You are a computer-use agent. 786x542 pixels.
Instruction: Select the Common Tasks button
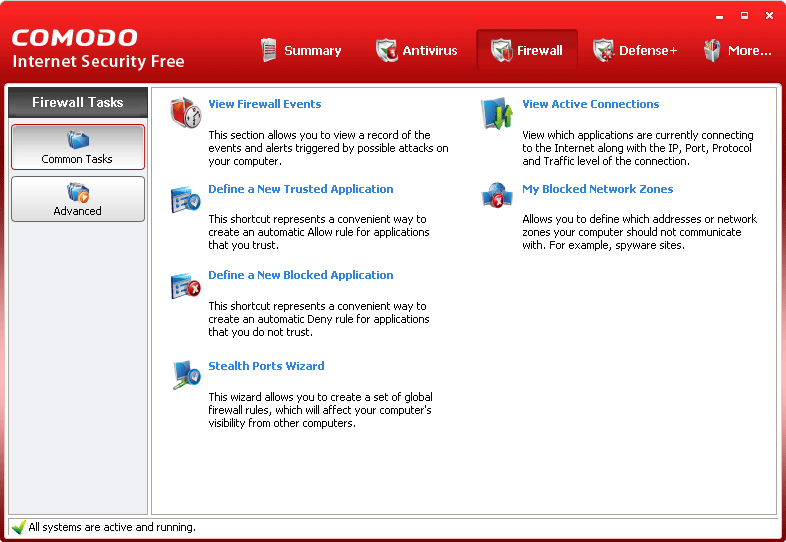pyautogui.click(x=78, y=147)
